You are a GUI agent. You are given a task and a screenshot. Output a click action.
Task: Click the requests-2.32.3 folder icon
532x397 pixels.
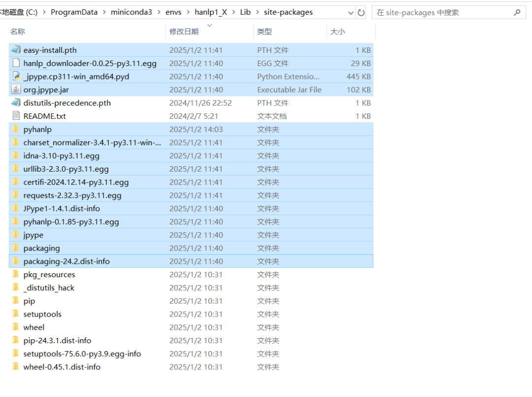[x=16, y=195]
